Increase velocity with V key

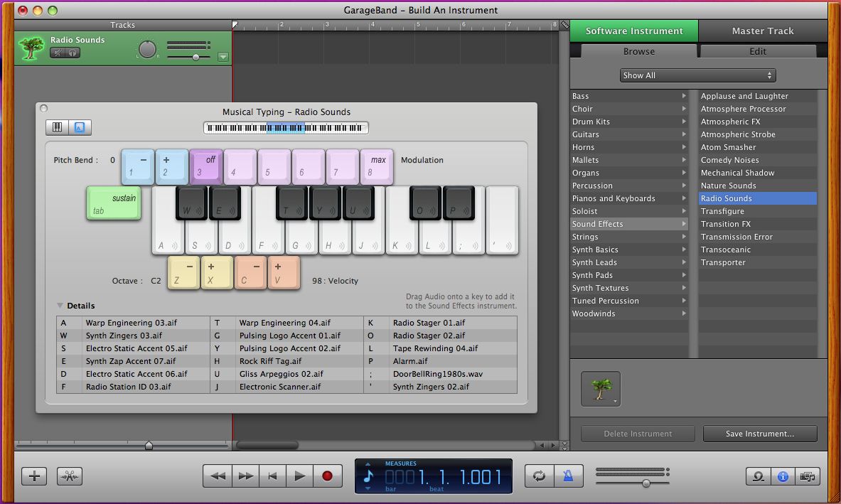284,272
